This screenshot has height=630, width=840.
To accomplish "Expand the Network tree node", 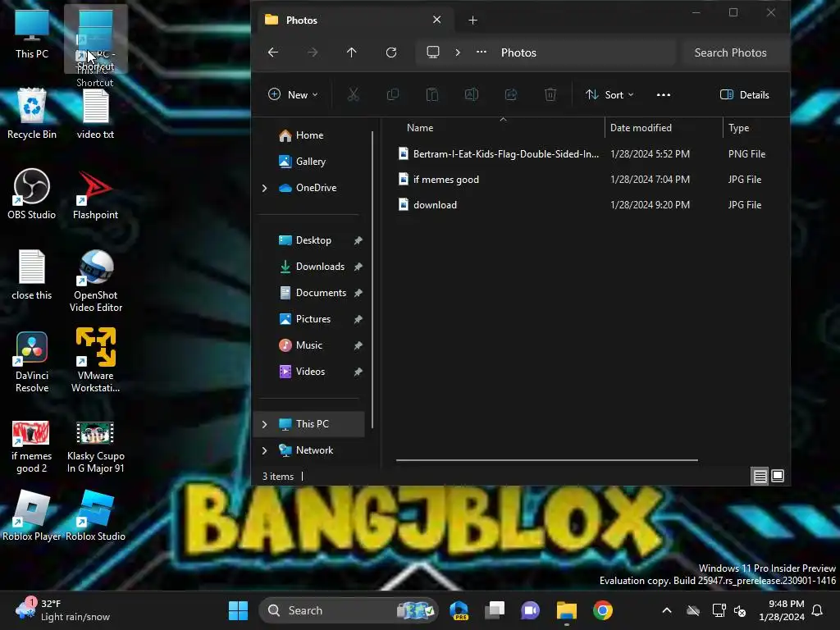I will pos(265,450).
